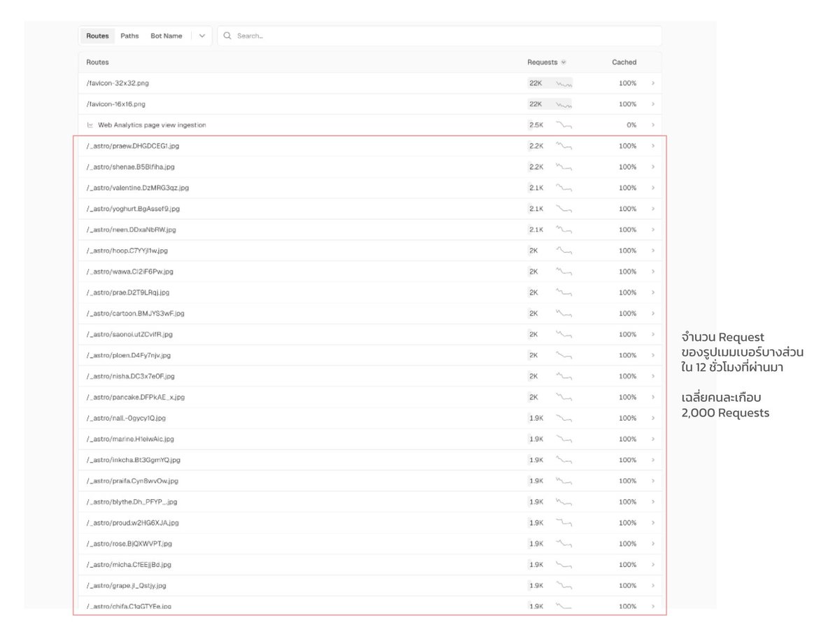Open the /_astro/ploen.D4Fy7njv.jpg route
The image size is (840, 630).
pos(128,356)
